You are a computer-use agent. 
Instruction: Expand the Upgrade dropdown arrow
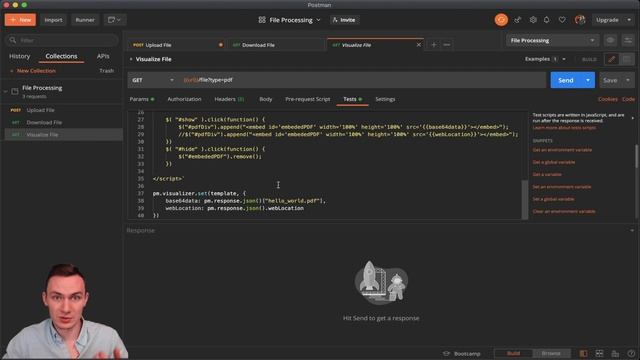tap(629, 20)
